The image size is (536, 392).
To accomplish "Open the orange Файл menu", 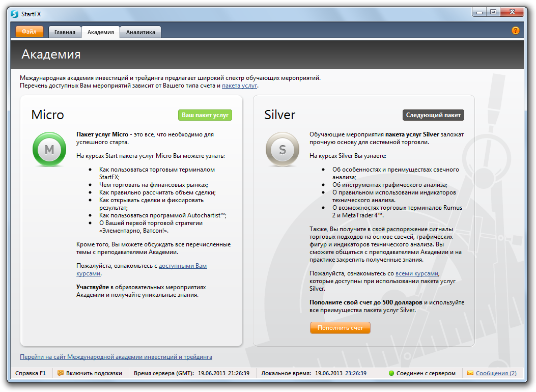I will click(30, 32).
